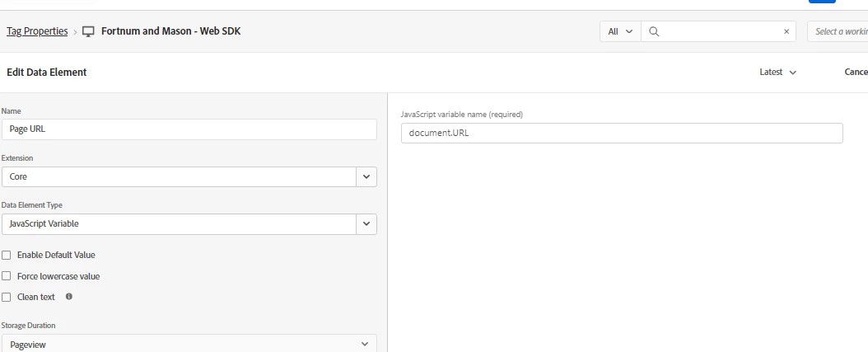Click the chevron on Data Element Type combo box
The width and height of the screenshot is (868, 352).
[x=366, y=224]
